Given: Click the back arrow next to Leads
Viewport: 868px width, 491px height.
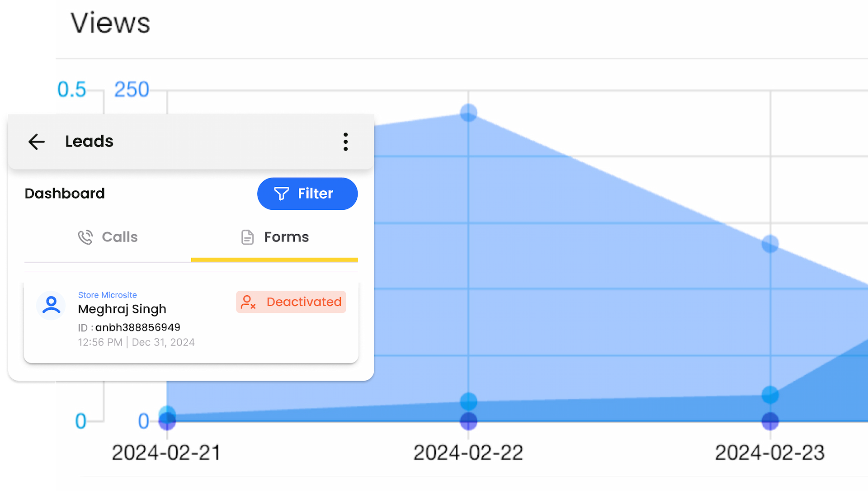Looking at the screenshot, I should click(37, 142).
